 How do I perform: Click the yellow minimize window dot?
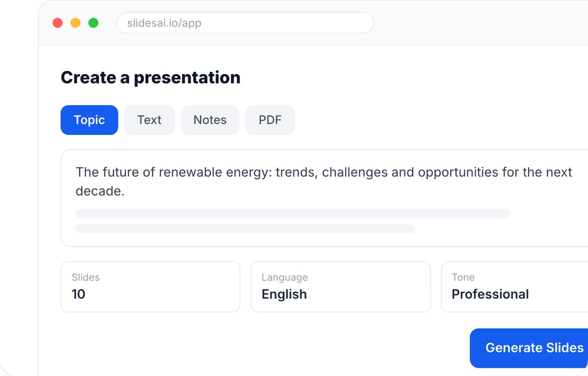pos(75,23)
